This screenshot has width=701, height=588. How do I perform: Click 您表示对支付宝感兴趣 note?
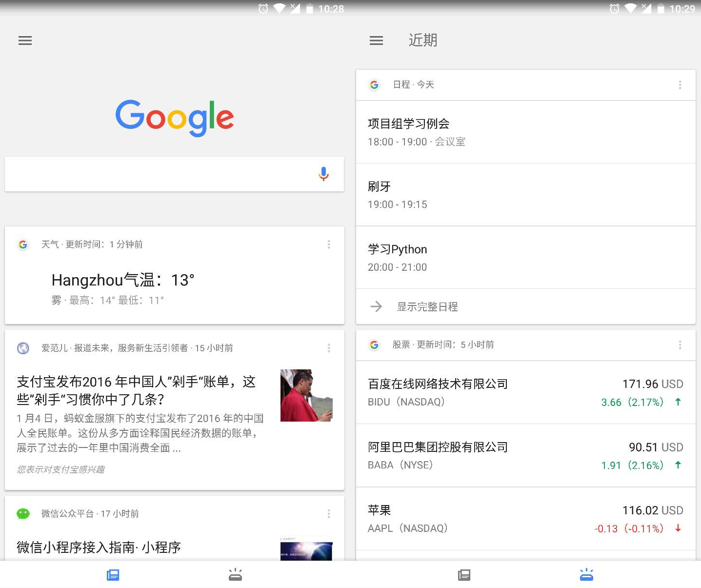(61, 469)
